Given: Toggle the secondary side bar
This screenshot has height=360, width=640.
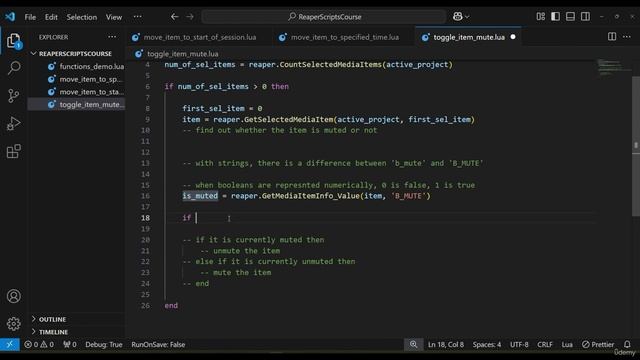Looking at the screenshot, I should click(585, 17).
